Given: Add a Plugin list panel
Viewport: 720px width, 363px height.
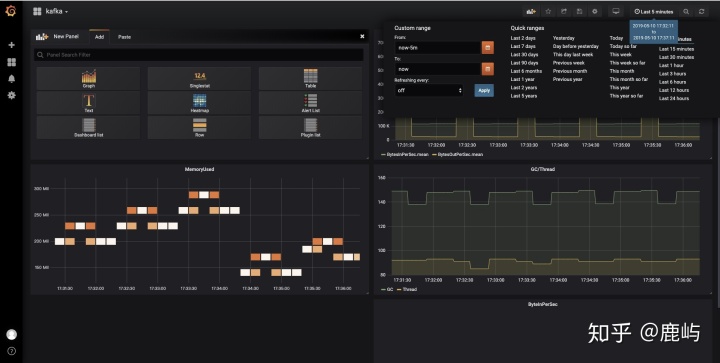Looking at the screenshot, I should tap(310, 128).
